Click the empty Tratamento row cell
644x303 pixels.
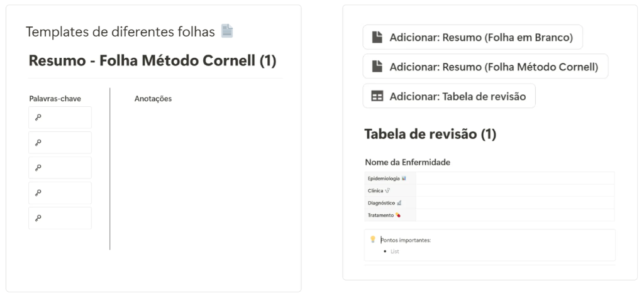(x=515, y=215)
